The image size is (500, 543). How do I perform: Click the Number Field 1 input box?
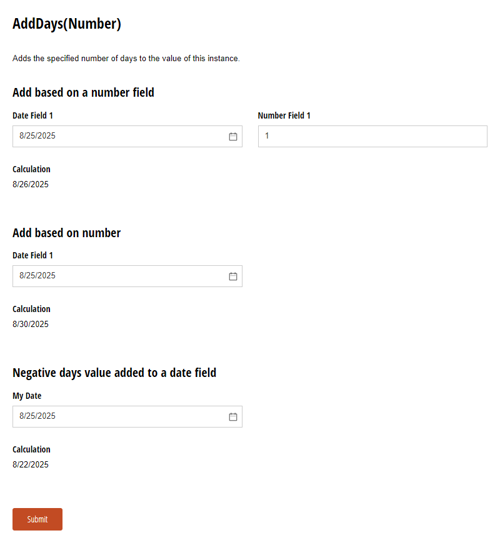pos(373,136)
